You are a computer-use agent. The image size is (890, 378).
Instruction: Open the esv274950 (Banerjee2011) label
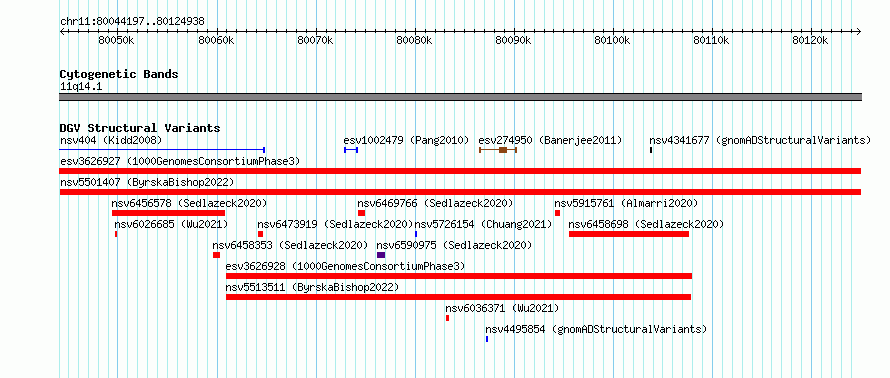pyautogui.click(x=550, y=140)
